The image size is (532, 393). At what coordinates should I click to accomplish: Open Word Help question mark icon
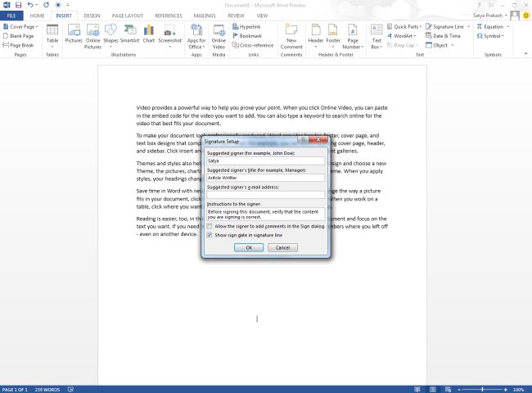point(480,5)
